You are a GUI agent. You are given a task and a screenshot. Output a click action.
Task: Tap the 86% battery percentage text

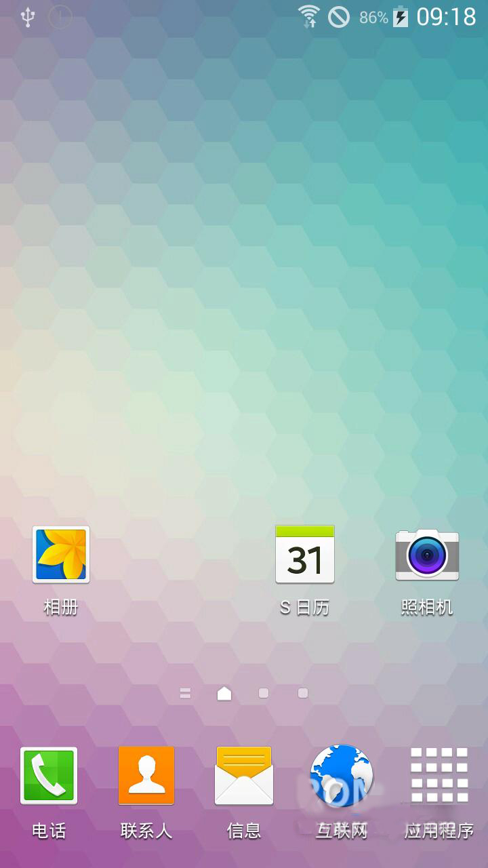point(373,18)
